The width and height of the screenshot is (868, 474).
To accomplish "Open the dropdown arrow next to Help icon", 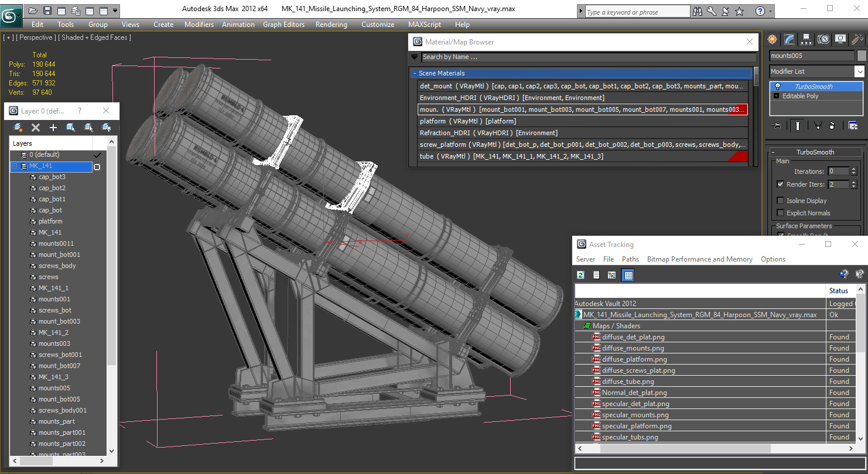I will click(x=771, y=11).
